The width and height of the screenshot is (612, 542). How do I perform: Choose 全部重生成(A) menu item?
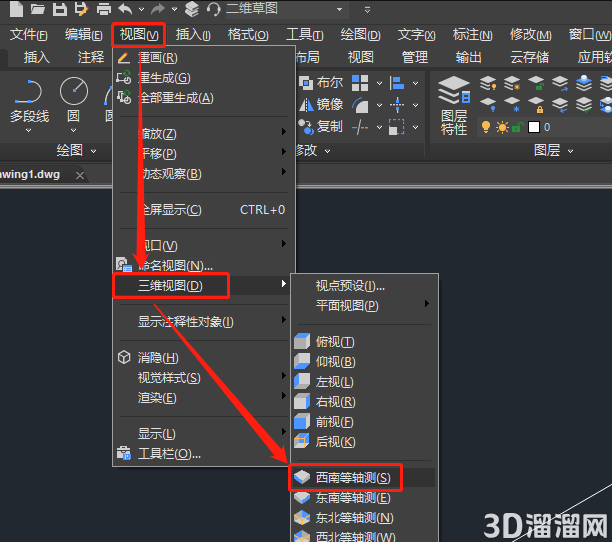tap(202, 98)
